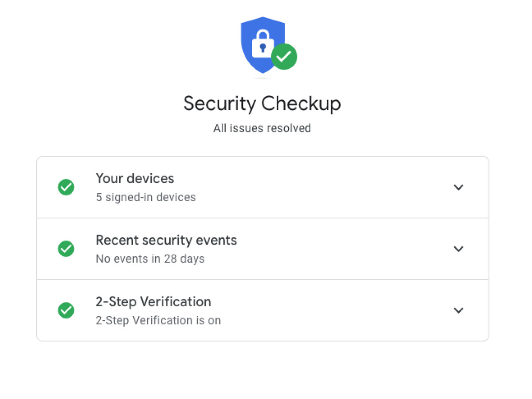
Task: Open the 2-Step Verification heading
Action: (153, 302)
